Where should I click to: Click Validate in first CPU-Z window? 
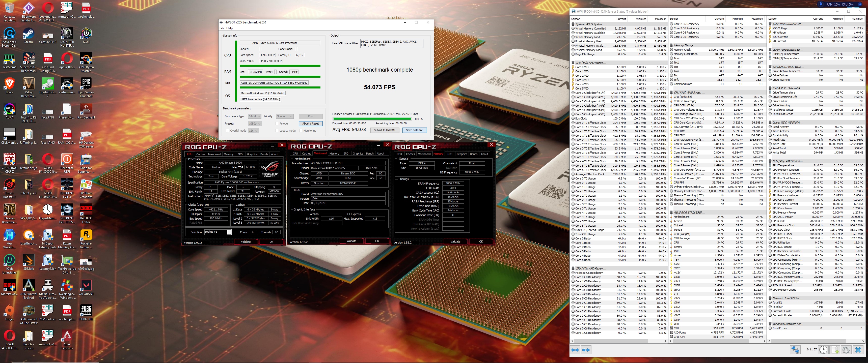pos(246,242)
